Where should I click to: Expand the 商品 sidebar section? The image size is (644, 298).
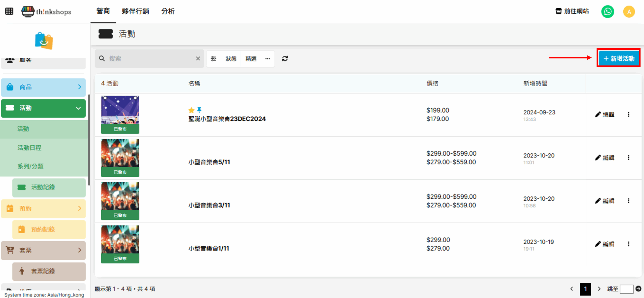point(43,87)
